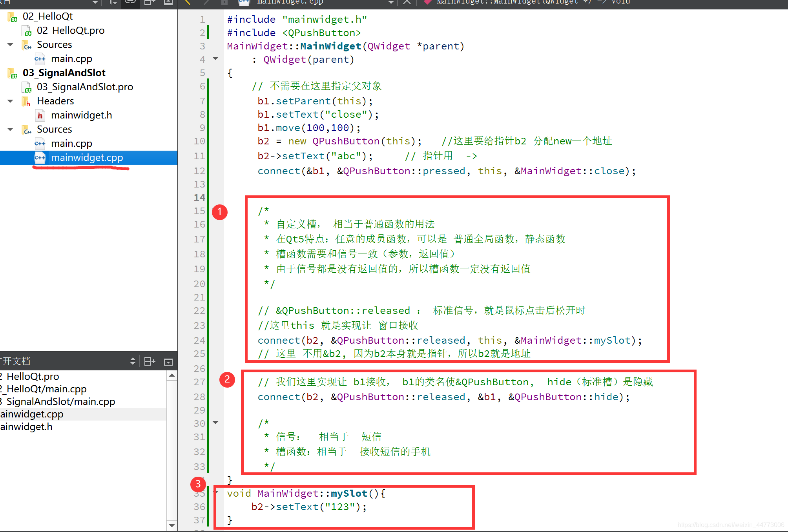Click the split icon in open documents header
Screen dimensions: 788x532
tap(150, 361)
